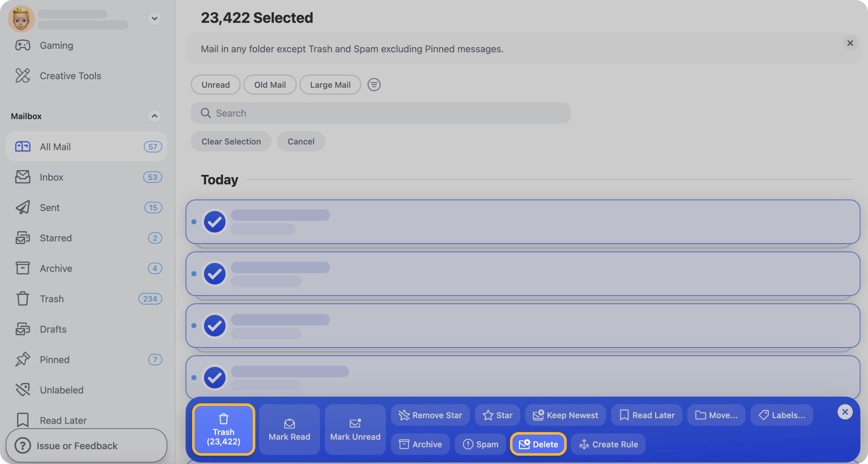Click the Search input field

click(x=380, y=113)
